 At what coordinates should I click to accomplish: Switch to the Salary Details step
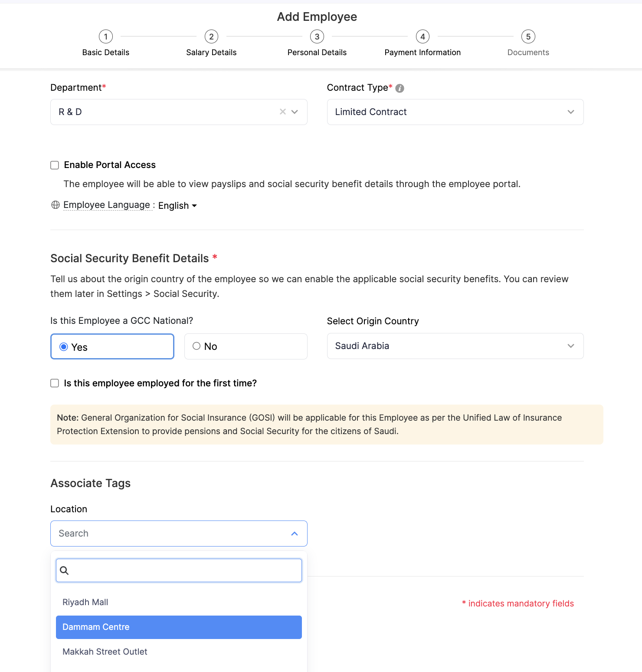[211, 36]
